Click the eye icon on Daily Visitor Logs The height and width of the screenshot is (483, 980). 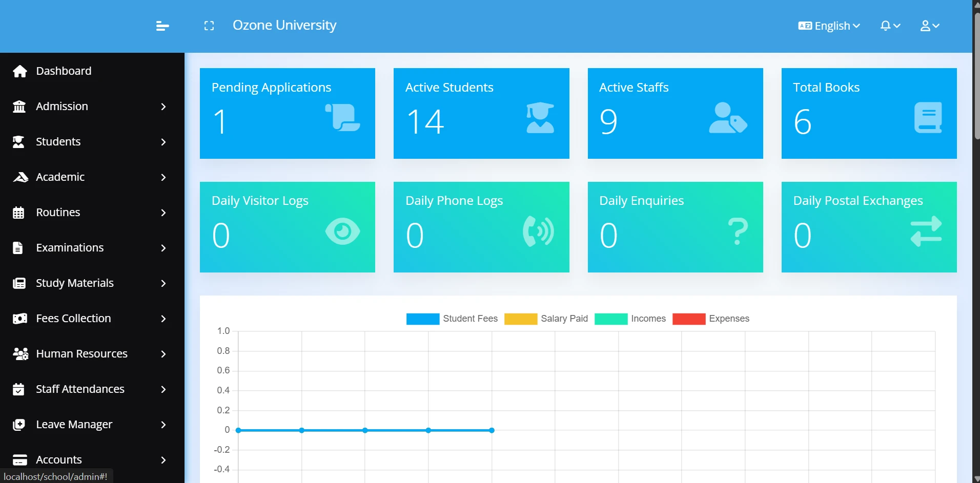click(342, 232)
